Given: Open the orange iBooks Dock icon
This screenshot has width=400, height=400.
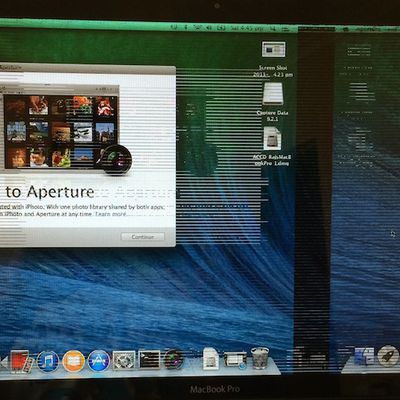Looking at the screenshot, I should [x=74, y=361].
